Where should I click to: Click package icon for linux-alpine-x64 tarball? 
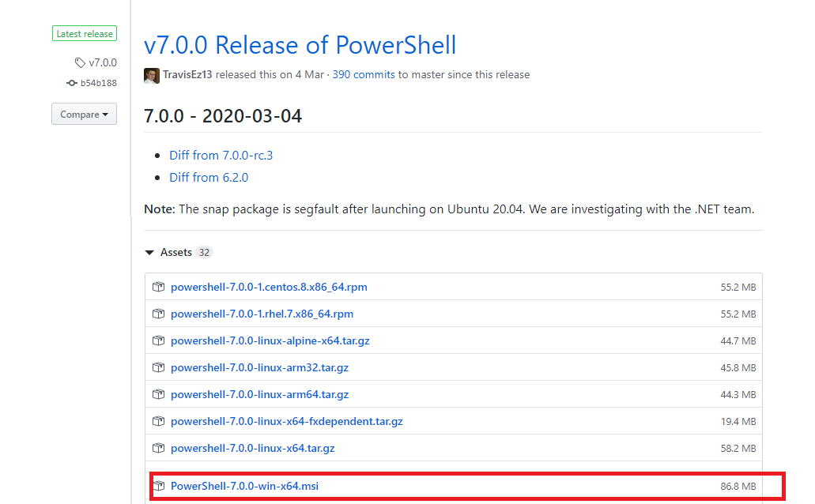point(158,340)
